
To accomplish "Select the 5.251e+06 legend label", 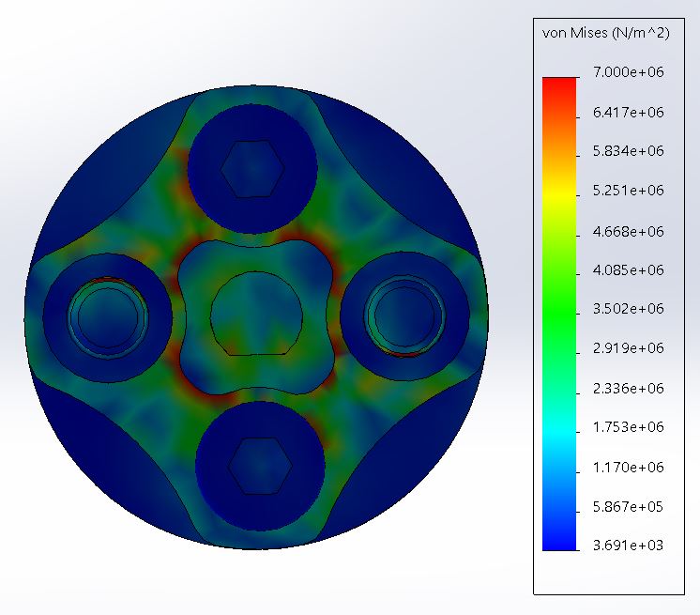I will click(628, 191).
